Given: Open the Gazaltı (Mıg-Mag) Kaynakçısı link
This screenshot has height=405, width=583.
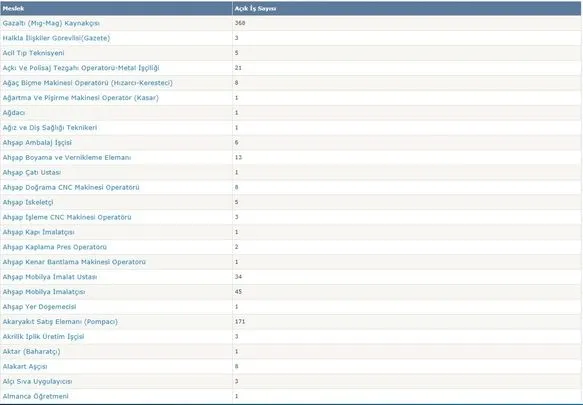Looking at the screenshot, I should (x=51, y=23).
